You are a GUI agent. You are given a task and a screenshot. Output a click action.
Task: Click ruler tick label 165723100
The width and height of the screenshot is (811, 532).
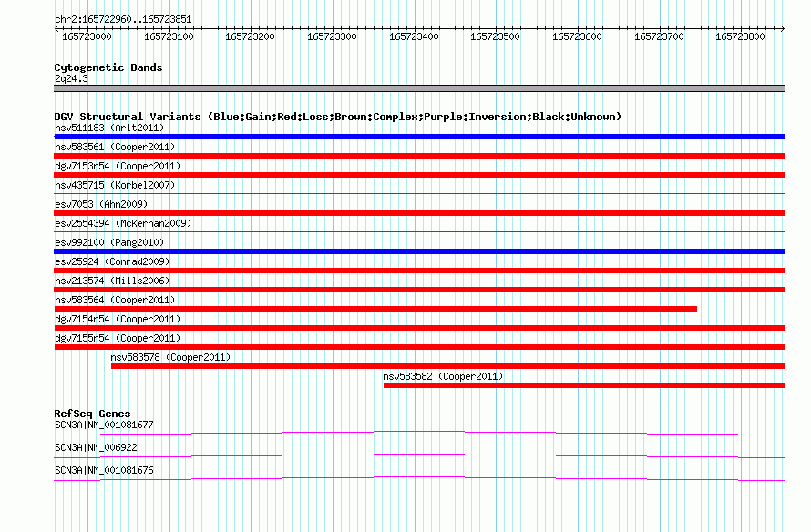[x=169, y=36]
